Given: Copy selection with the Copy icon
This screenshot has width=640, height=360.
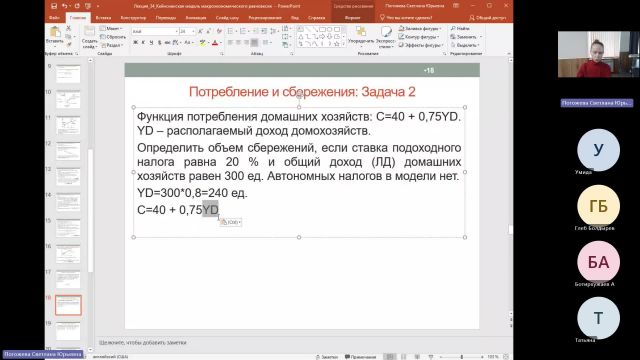Looking at the screenshot, I should [68, 36].
